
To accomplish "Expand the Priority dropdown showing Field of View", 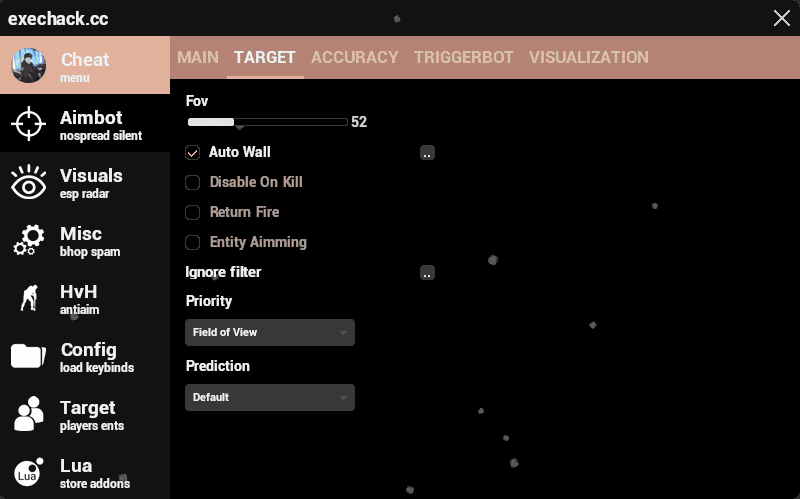I will tap(270, 332).
